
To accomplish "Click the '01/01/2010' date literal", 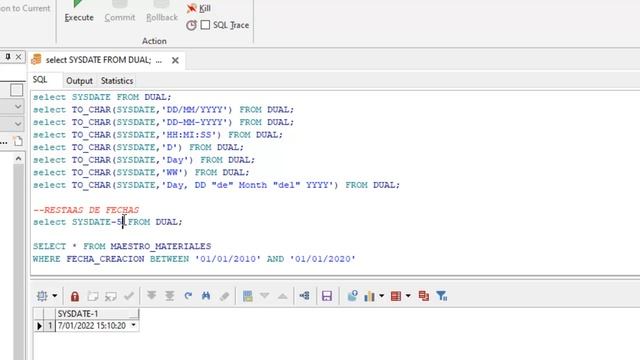I will pyautogui.click(x=228, y=259).
